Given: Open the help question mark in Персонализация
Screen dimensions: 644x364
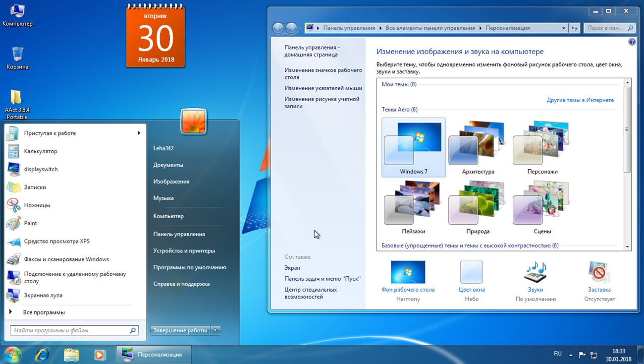Looking at the screenshot, I should tap(632, 42).
